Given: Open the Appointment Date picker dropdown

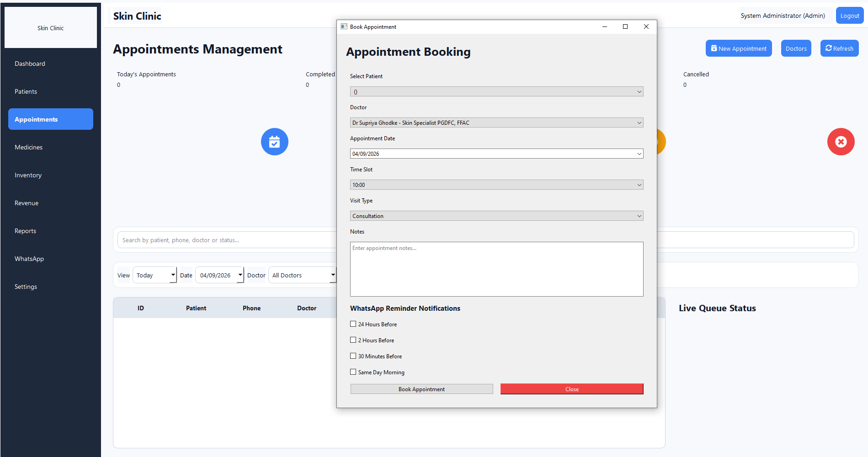Looking at the screenshot, I should click(639, 154).
